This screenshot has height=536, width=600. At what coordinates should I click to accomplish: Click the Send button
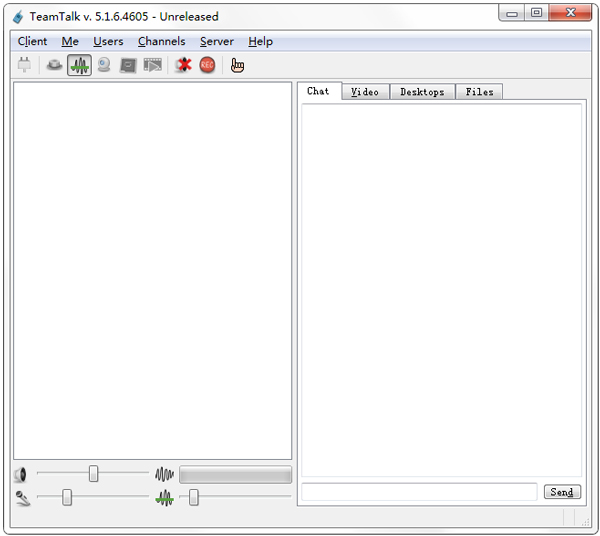[562, 492]
